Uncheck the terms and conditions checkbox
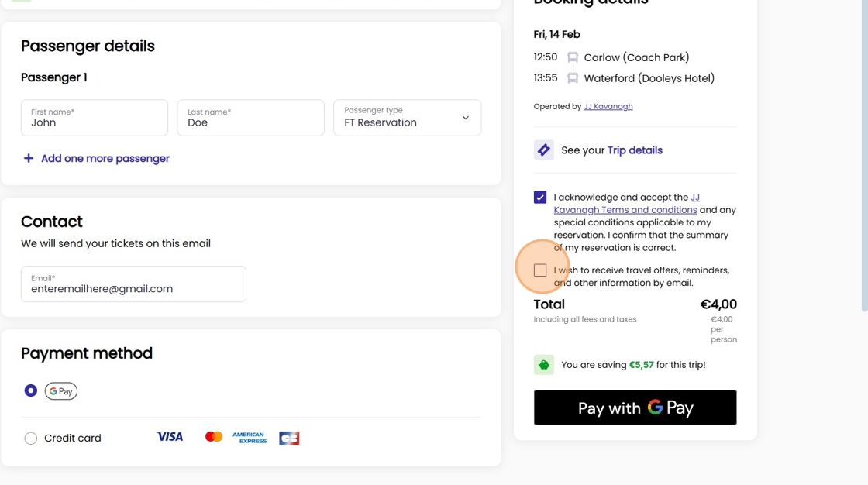 tap(540, 197)
